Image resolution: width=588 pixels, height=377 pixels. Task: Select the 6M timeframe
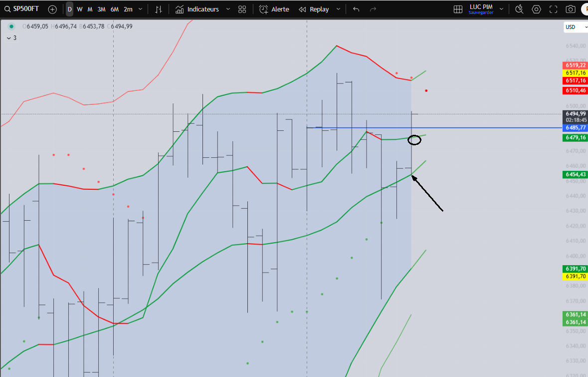point(115,9)
